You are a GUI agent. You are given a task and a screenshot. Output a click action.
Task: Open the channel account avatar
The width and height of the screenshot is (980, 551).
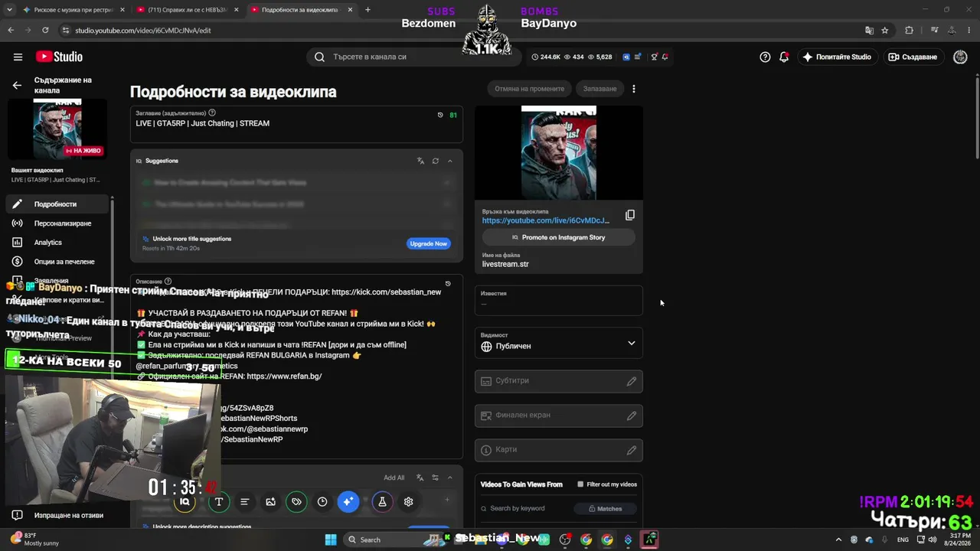[960, 57]
